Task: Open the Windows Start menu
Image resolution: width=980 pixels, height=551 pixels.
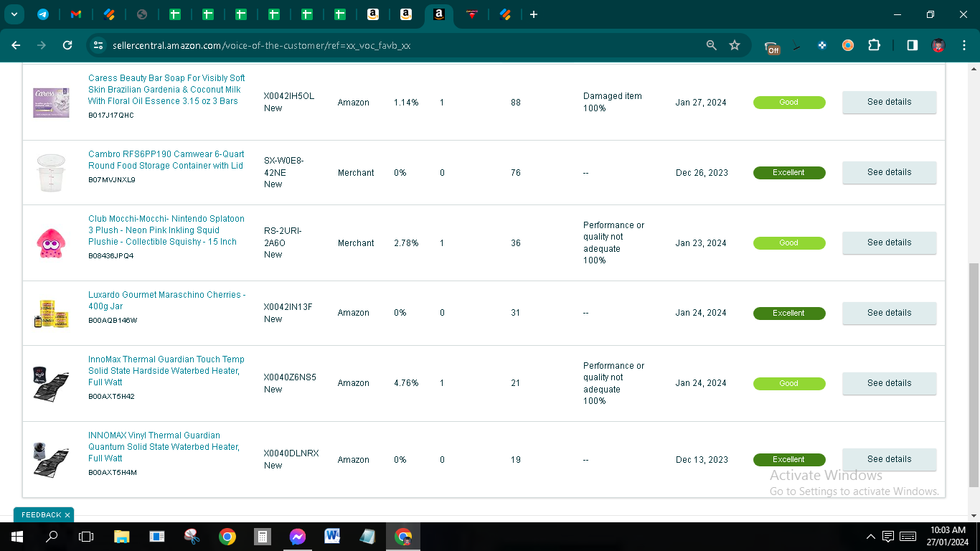Action: (x=17, y=536)
